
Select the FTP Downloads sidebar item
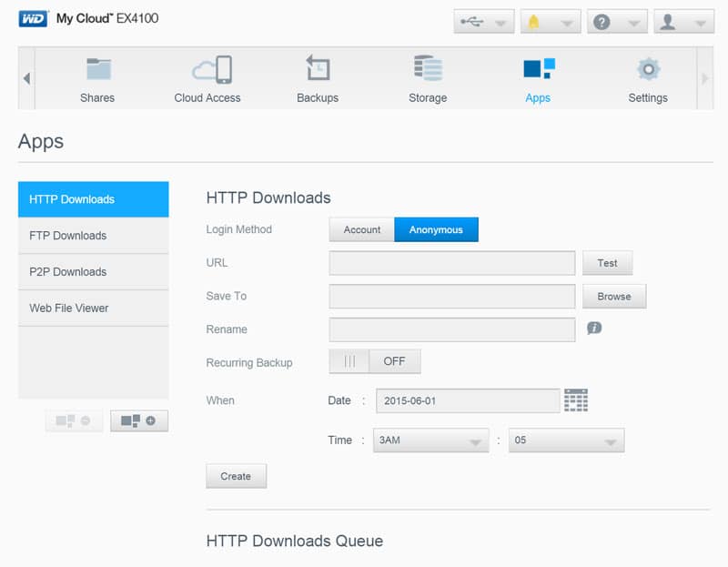coord(94,236)
